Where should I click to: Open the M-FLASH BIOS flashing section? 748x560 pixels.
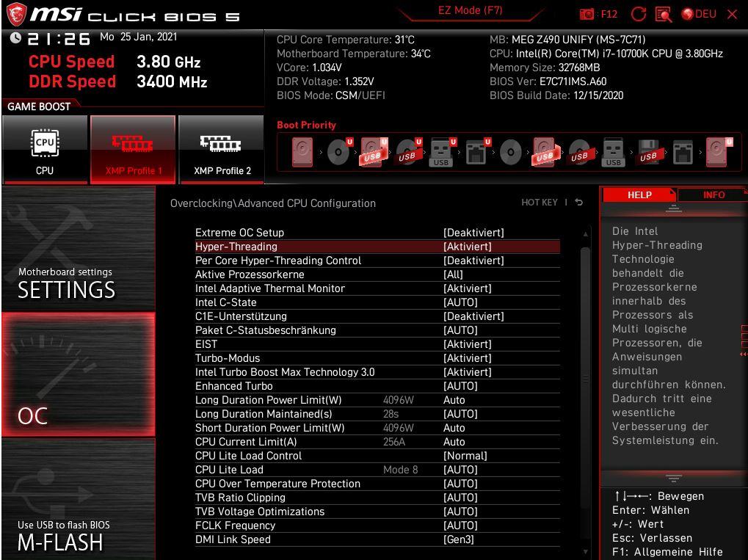point(79,499)
